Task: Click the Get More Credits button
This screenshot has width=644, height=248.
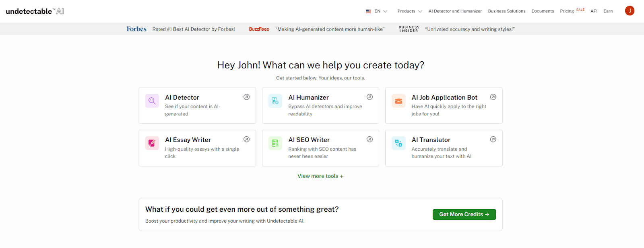Action: (x=464, y=215)
